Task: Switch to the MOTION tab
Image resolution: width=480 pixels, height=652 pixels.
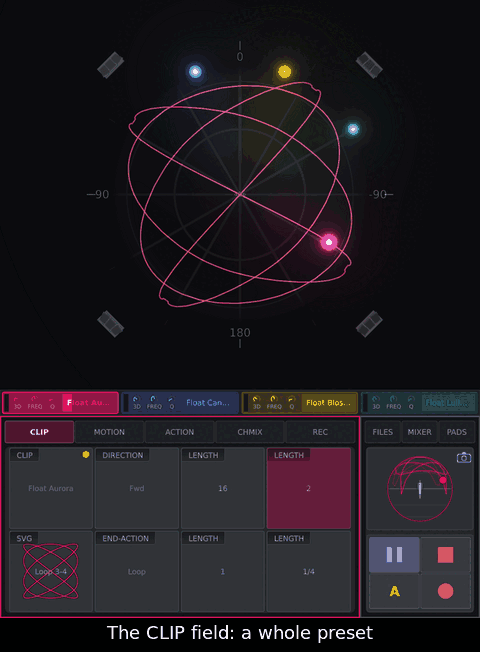Action: pyautogui.click(x=109, y=432)
